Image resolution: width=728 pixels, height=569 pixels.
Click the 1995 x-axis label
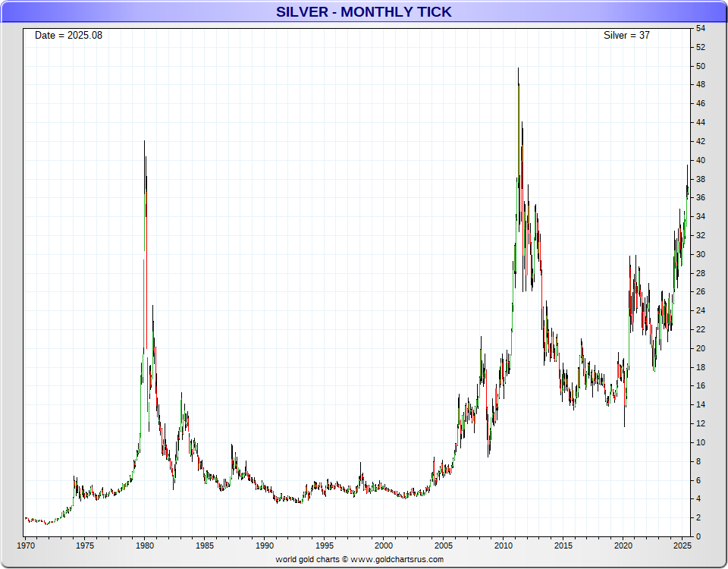(x=324, y=545)
